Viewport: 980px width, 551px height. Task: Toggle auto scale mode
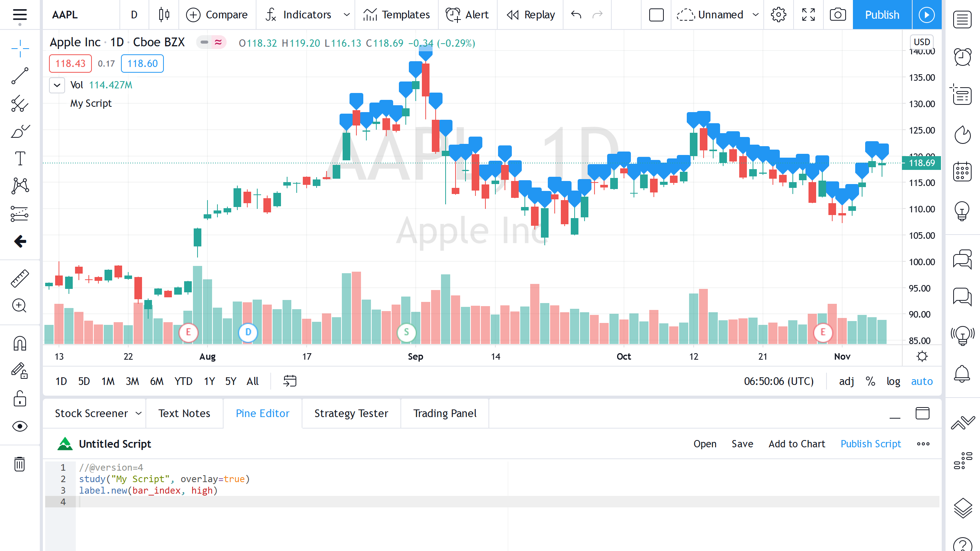[x=922, y=381]
